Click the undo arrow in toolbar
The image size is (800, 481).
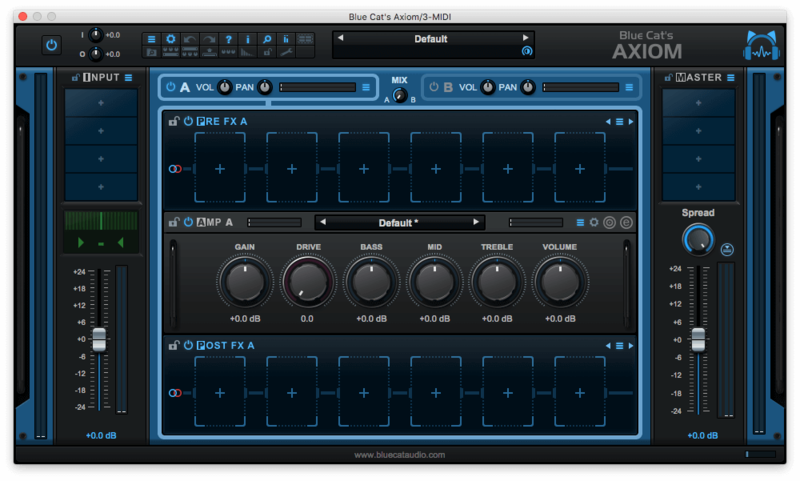point(188,39)
